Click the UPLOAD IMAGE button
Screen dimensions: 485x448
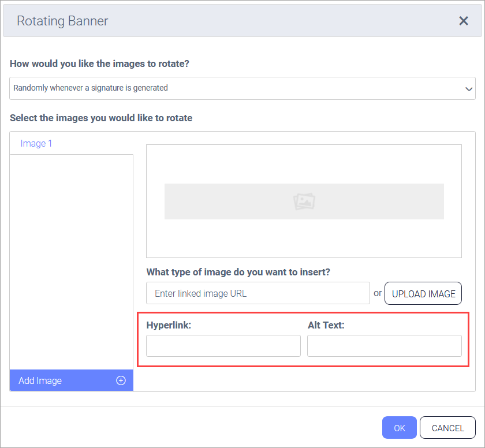pos(423,293)
